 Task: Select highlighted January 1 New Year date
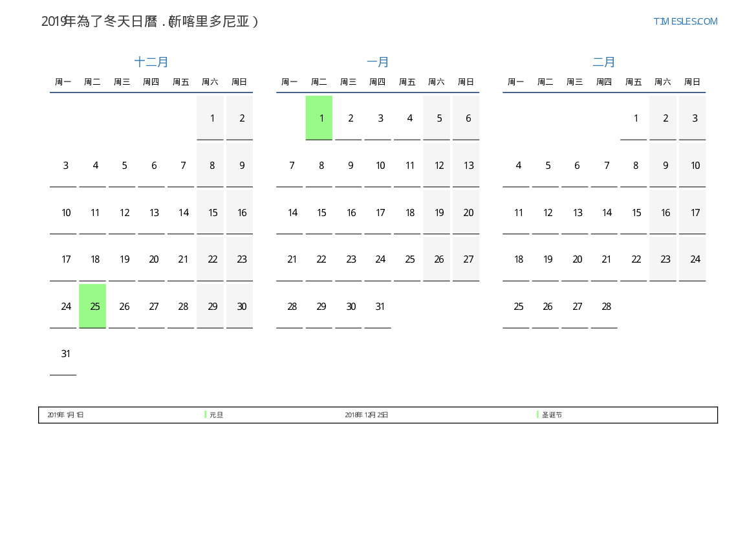click(319, 118)
